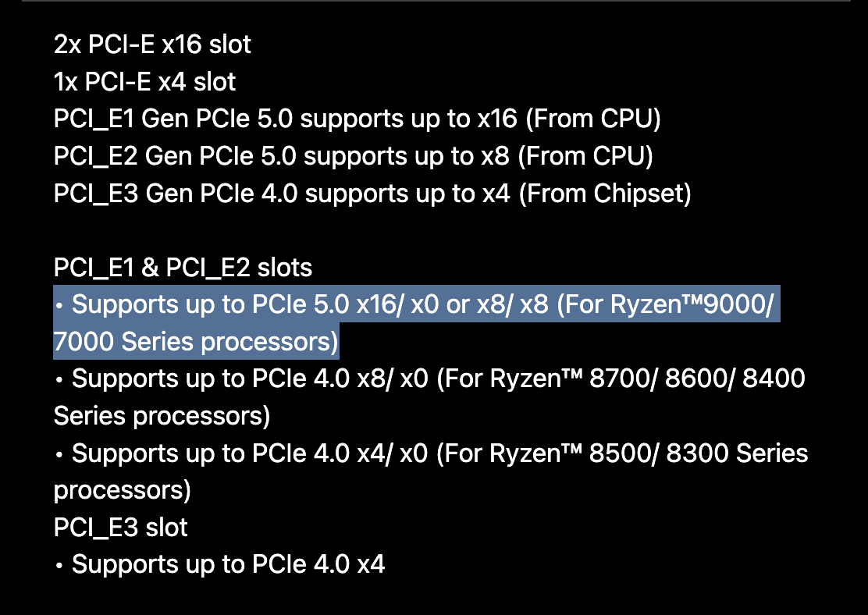Select the "1x PCI-E x4 slot" text
868x615 pixels.
144,81
